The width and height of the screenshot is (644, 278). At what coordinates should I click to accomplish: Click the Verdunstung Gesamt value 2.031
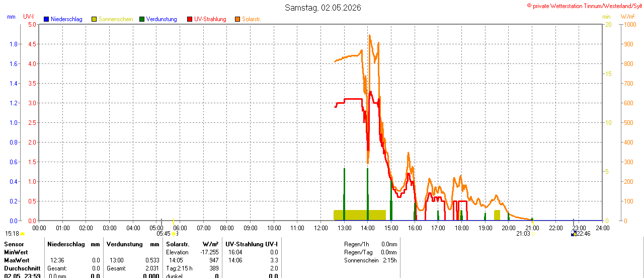[152, 268]
